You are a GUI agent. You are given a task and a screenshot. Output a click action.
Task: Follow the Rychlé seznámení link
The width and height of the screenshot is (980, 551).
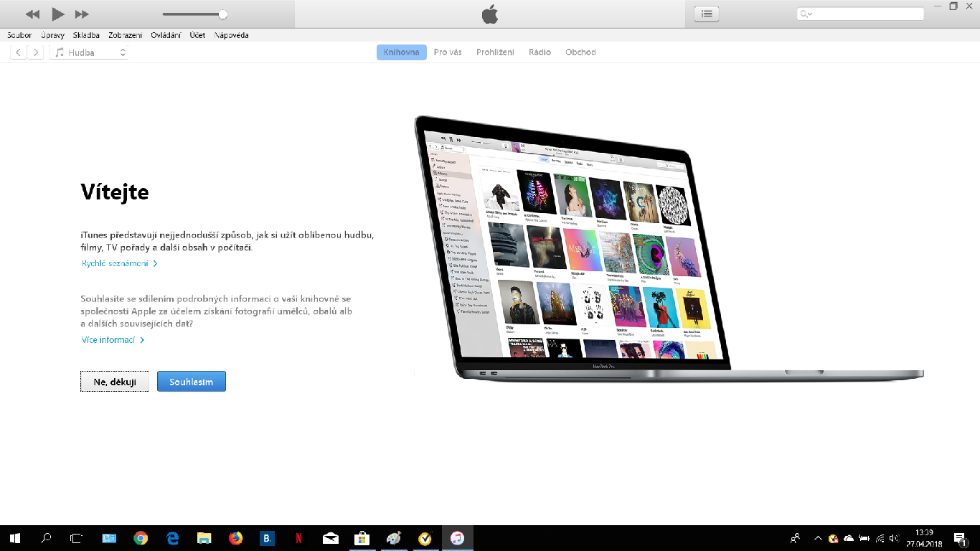pyautogui.click(x=119, y=263)
